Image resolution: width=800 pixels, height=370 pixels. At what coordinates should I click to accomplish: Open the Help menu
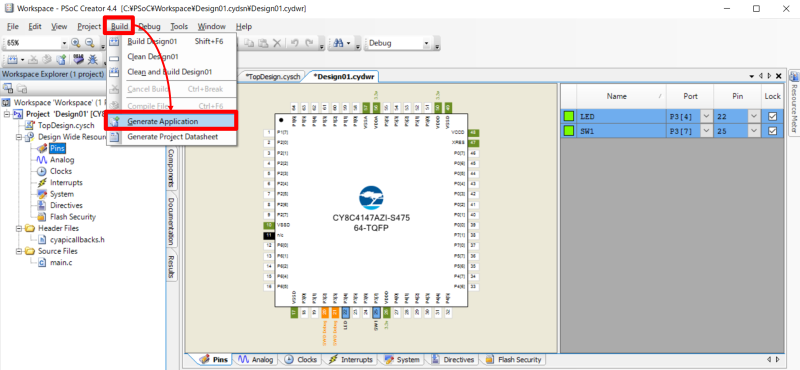click(x=244, y=26)
